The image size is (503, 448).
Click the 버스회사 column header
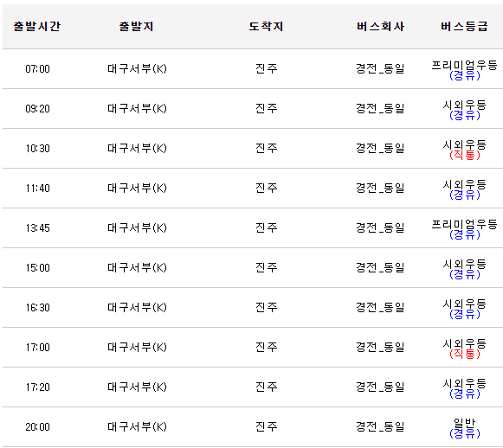pyautogui.click(x=380, y=26)
